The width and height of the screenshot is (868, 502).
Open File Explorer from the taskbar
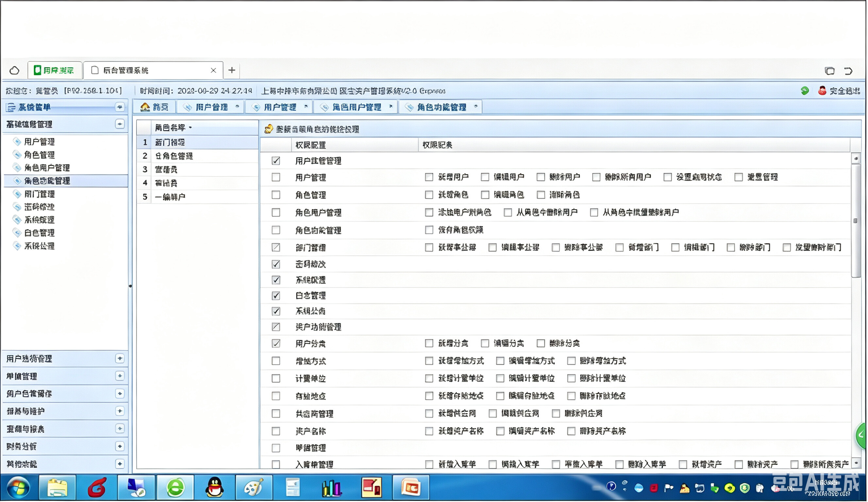[x=57, y=488]
